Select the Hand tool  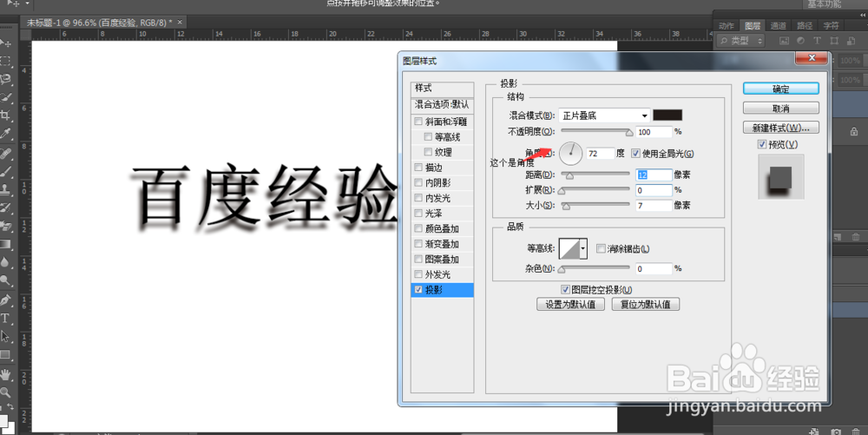5,375
